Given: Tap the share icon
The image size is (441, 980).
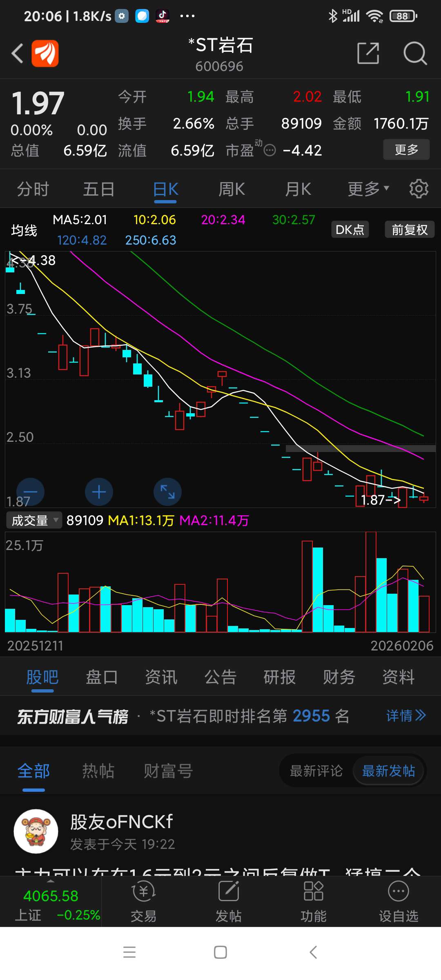Looking at the screenshot, I should 368,53.
